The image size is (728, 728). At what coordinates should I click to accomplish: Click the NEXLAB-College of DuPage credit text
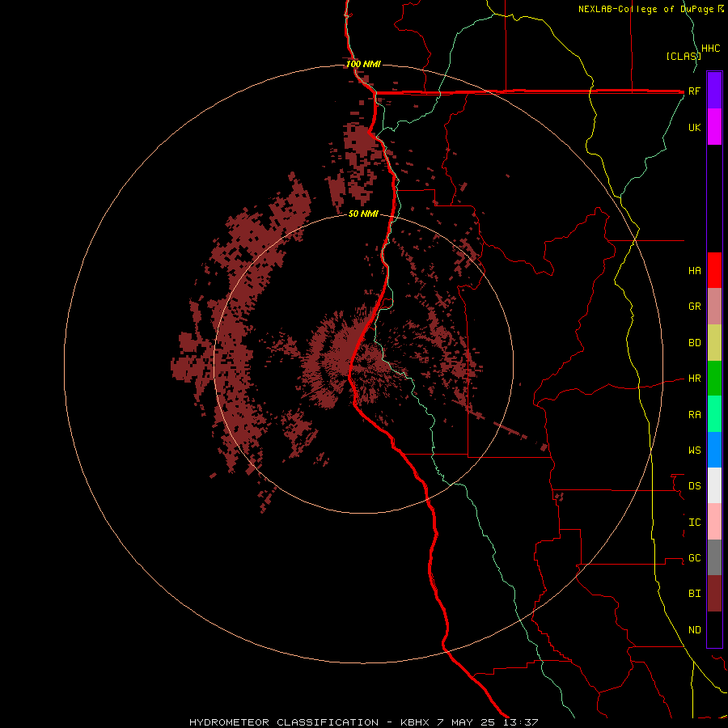(x=647, y=9)
